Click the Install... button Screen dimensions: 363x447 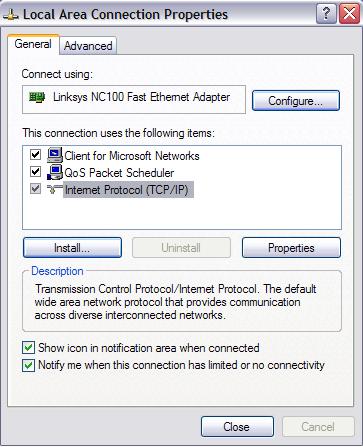[x=72, y=248]
